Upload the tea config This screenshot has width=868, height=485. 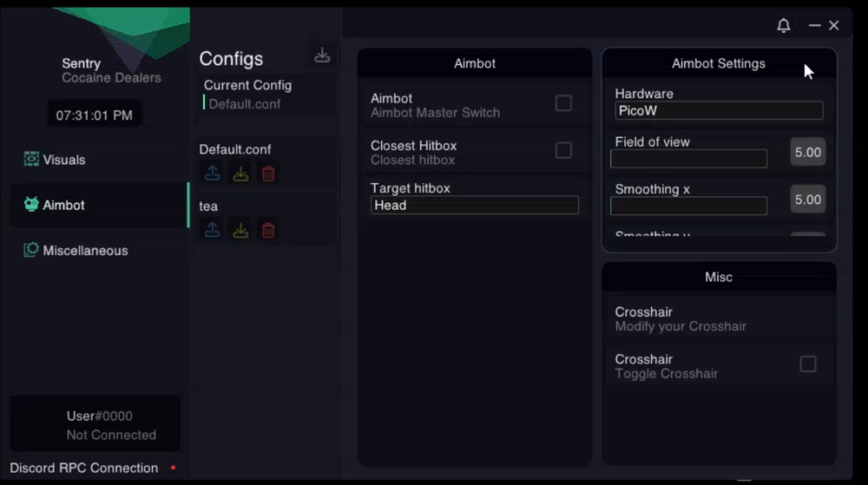(x=213, y=230)
